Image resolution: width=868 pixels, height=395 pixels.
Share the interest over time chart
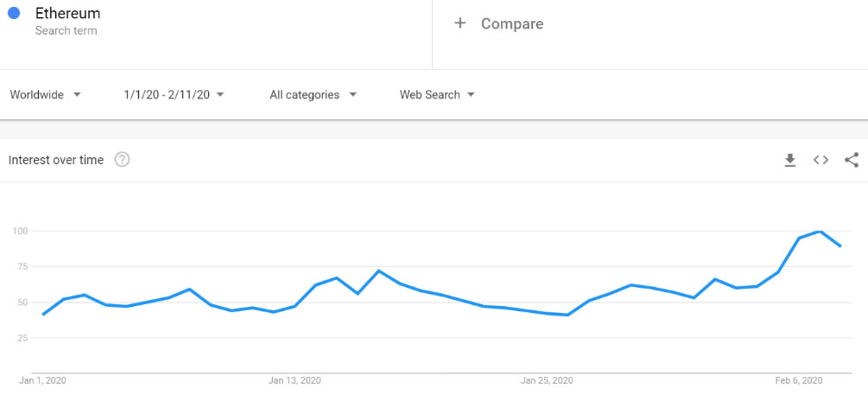pyautogui.click(x=852, y=160)
